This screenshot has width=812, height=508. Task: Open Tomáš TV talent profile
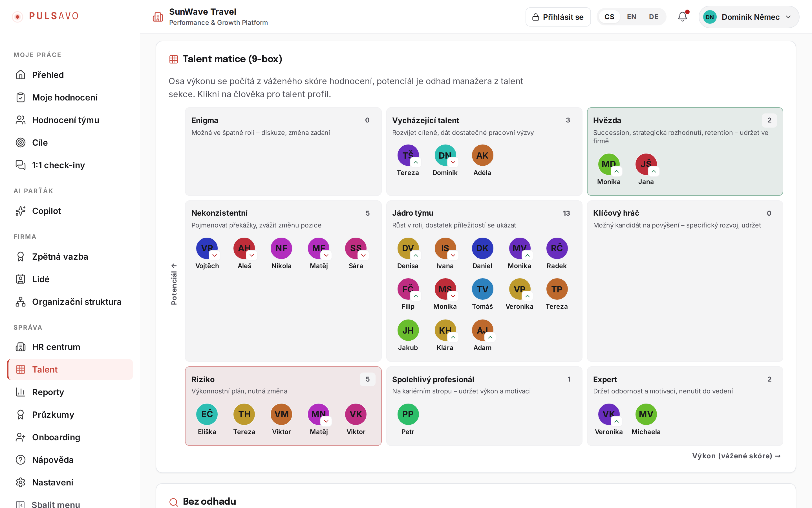pyautogui.click(x=482, y=294)
